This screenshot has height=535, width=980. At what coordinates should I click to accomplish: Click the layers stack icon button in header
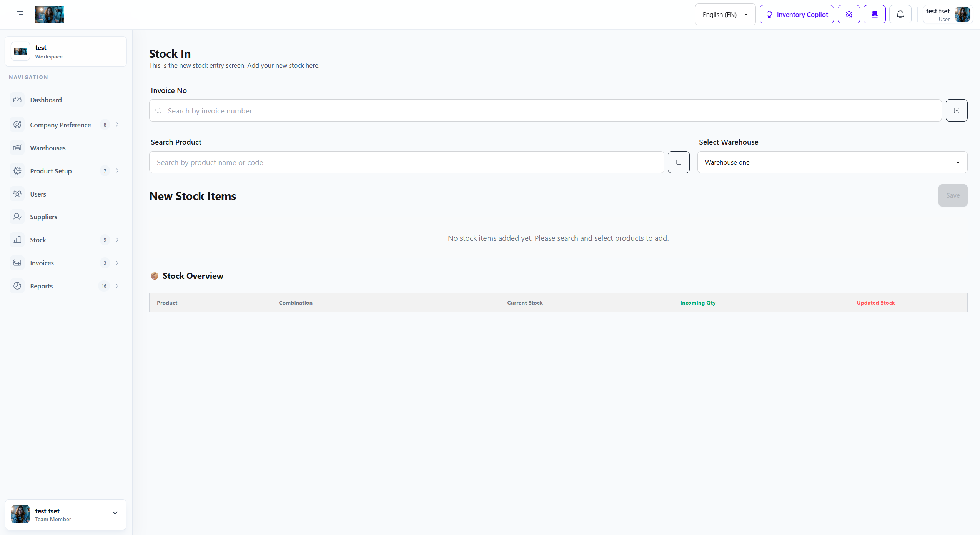(849, 15)
